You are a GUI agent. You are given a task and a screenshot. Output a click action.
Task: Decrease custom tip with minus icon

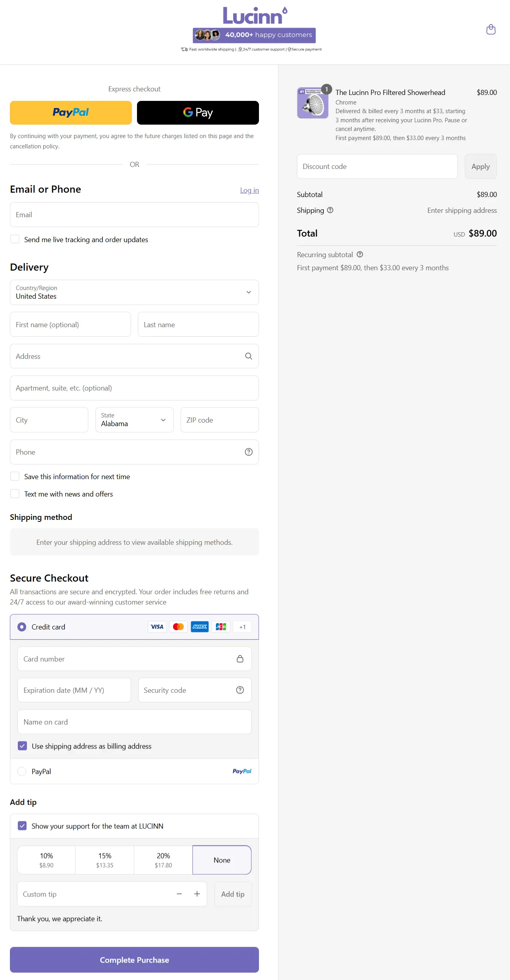tap(179, 894)
